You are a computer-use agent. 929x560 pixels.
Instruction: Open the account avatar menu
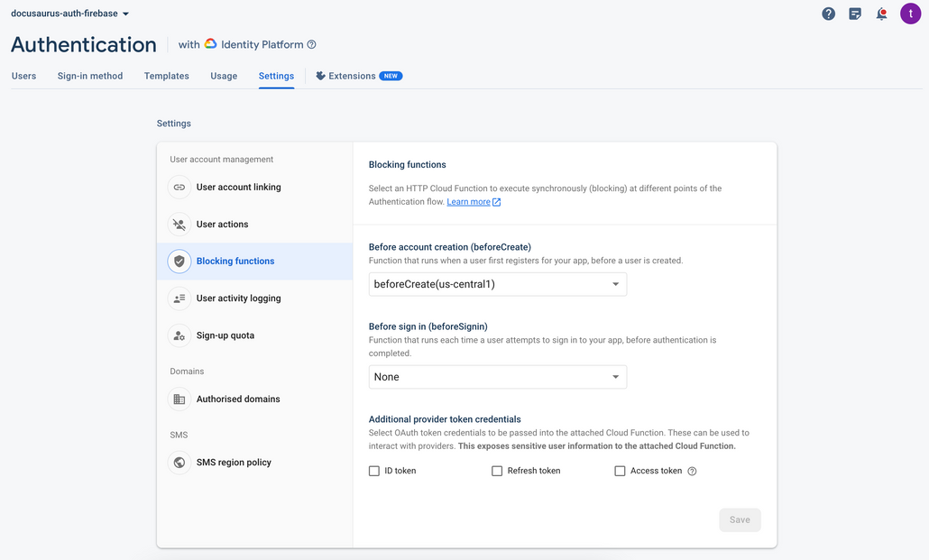pos(910,14)
